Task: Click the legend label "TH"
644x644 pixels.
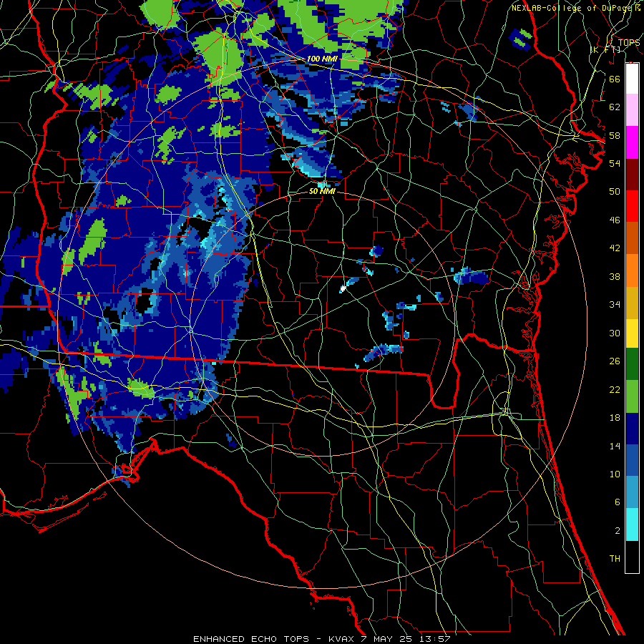Action: pos(615,558)
